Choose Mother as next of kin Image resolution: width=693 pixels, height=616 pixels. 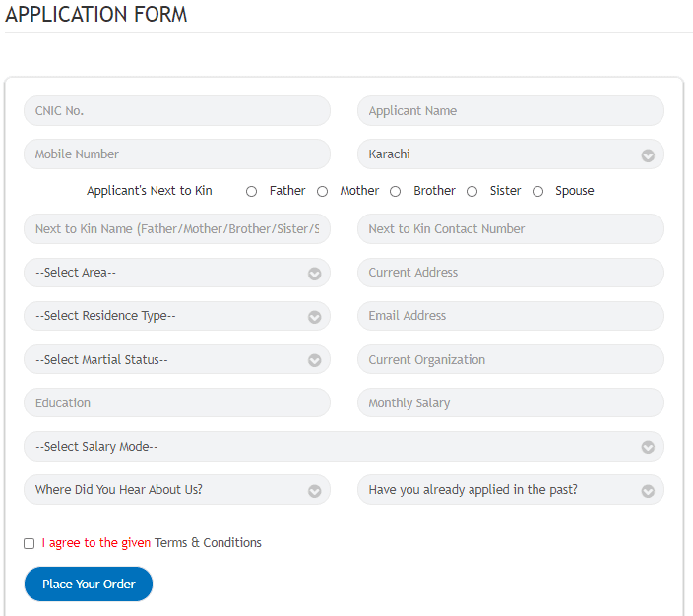tap(323, 192)
